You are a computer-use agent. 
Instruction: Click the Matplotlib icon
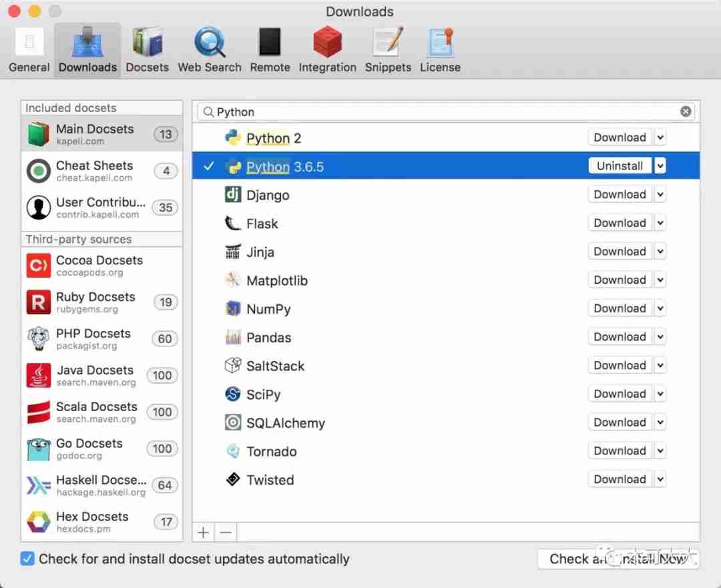coord(233,280)
